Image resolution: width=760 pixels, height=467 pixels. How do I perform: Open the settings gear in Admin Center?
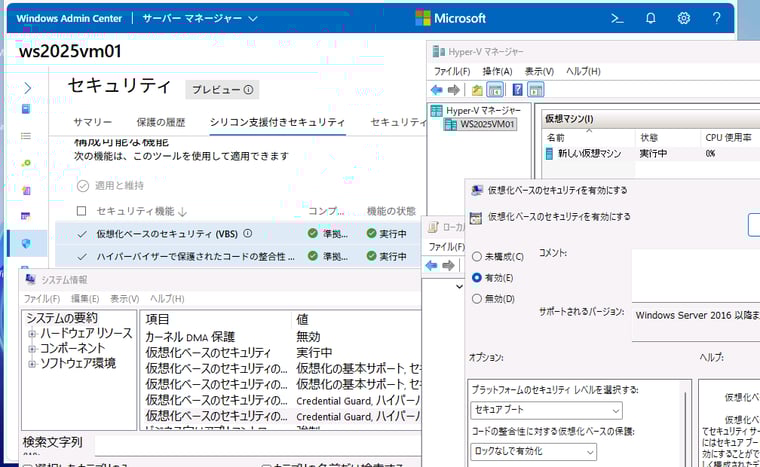684,18
